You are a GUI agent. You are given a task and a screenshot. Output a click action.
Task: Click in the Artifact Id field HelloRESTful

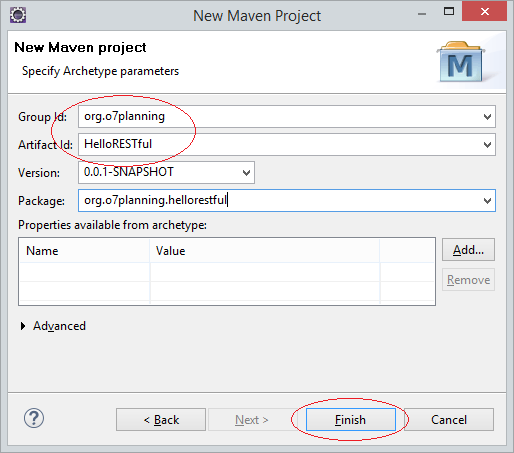pos(279,145)
